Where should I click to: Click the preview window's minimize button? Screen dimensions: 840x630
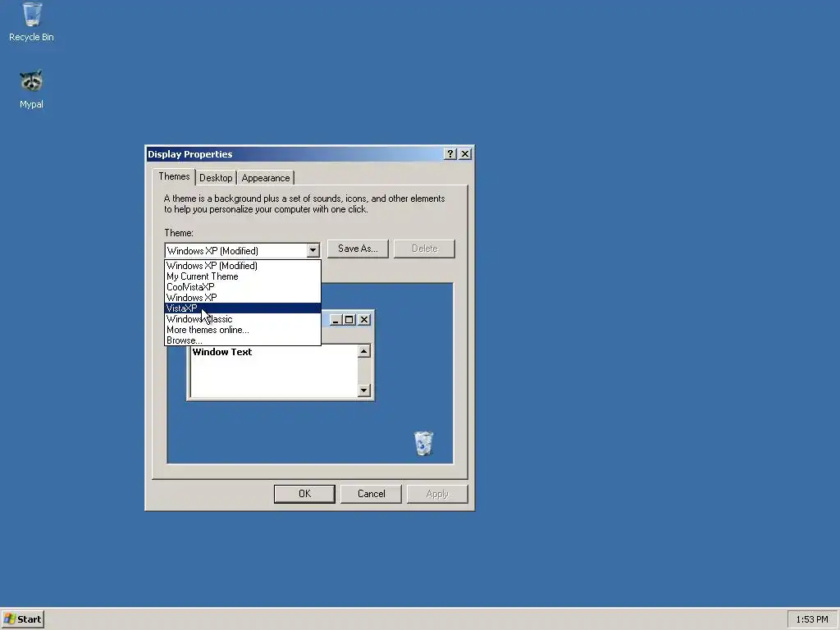pos(336,320)
